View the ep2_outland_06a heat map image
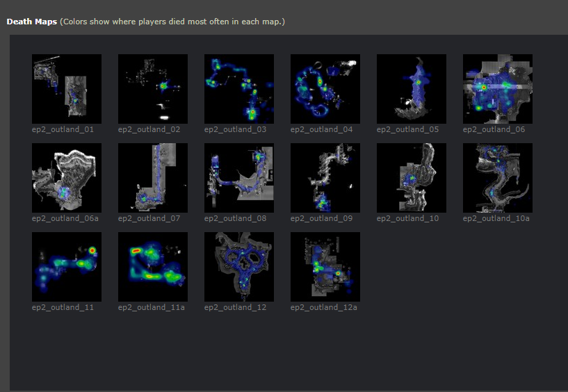 [x=67, y=178]
